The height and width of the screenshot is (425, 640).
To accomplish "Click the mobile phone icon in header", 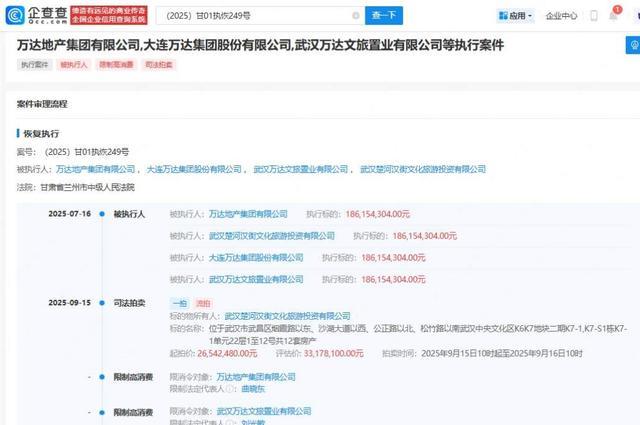I will [594, 16].
